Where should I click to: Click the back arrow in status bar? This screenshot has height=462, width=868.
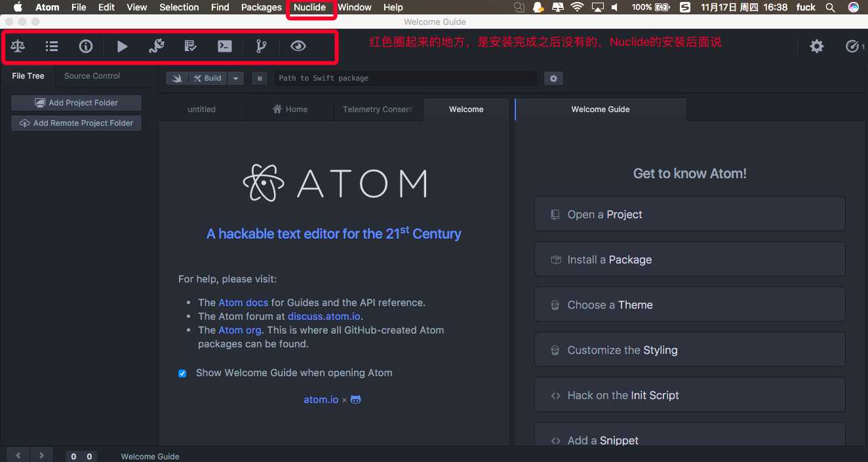click(18, 455)
